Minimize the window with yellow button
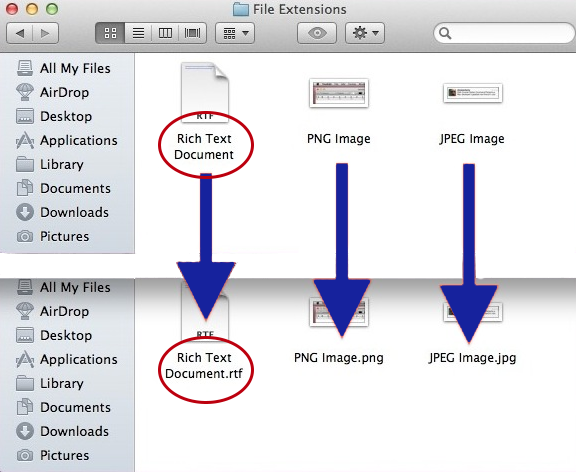The image size is (576, 472). click(x=32, y=9)
